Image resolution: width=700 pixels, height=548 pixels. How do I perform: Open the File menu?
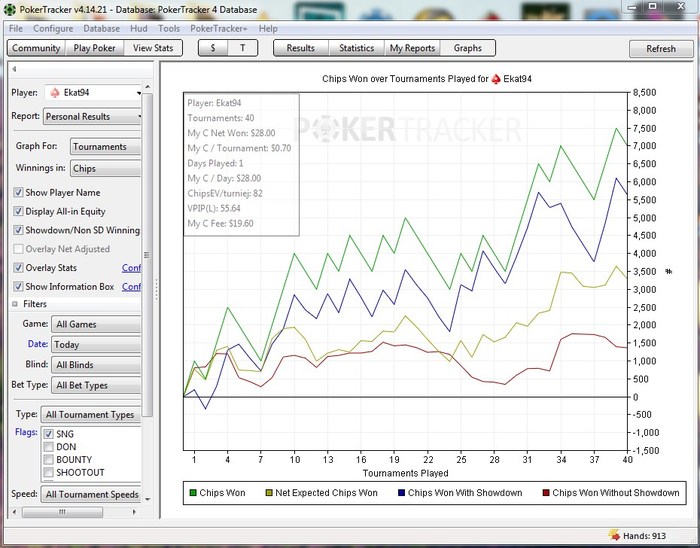(16, 29)
